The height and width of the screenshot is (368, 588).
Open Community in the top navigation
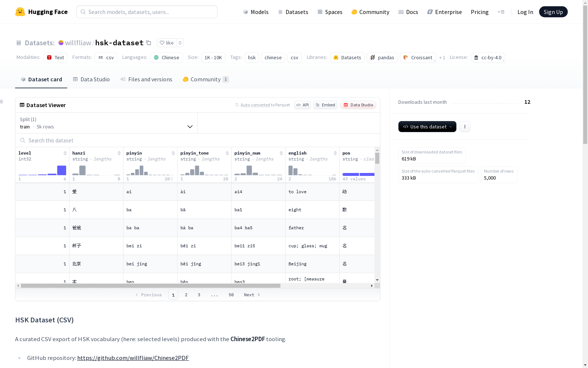pyautogui.click(x=370, y=12)
